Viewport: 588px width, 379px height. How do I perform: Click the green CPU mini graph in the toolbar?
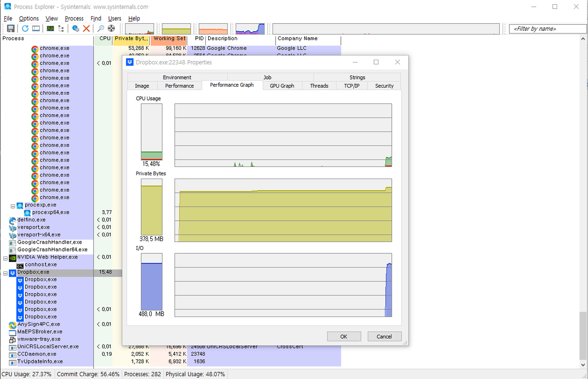139,29
